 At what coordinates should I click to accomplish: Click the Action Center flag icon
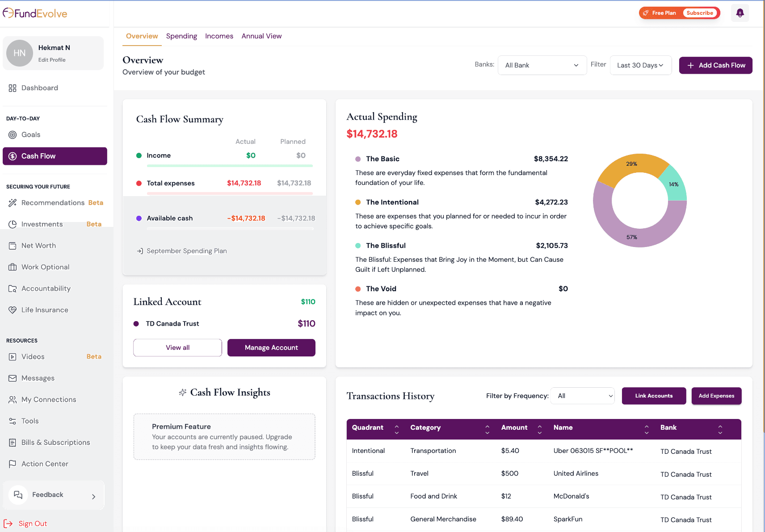13,464
